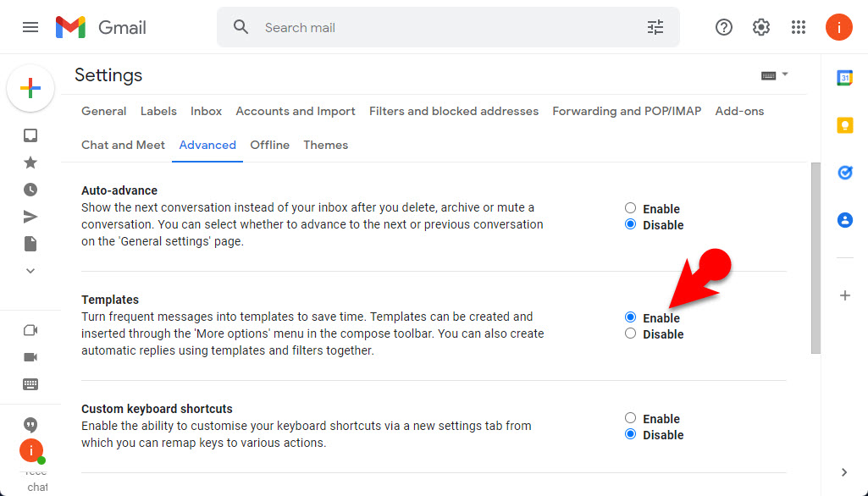The height and width of the screenshot is (496, 868).
Task: Open the Add-ons tab
Action: click(x=739, y=111)
